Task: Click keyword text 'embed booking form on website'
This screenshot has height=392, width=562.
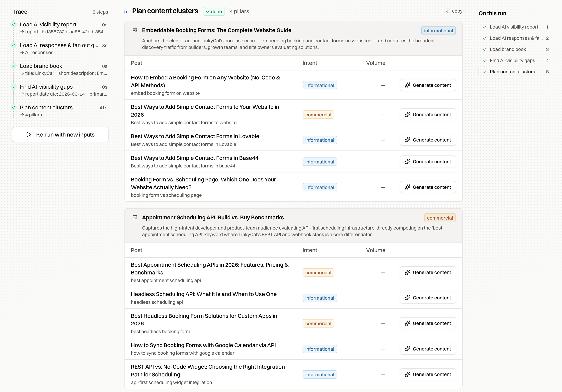Action: (165, 93)
